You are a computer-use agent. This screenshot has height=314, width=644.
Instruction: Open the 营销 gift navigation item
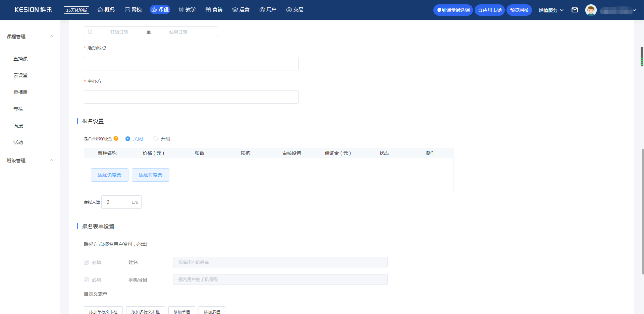214,10
